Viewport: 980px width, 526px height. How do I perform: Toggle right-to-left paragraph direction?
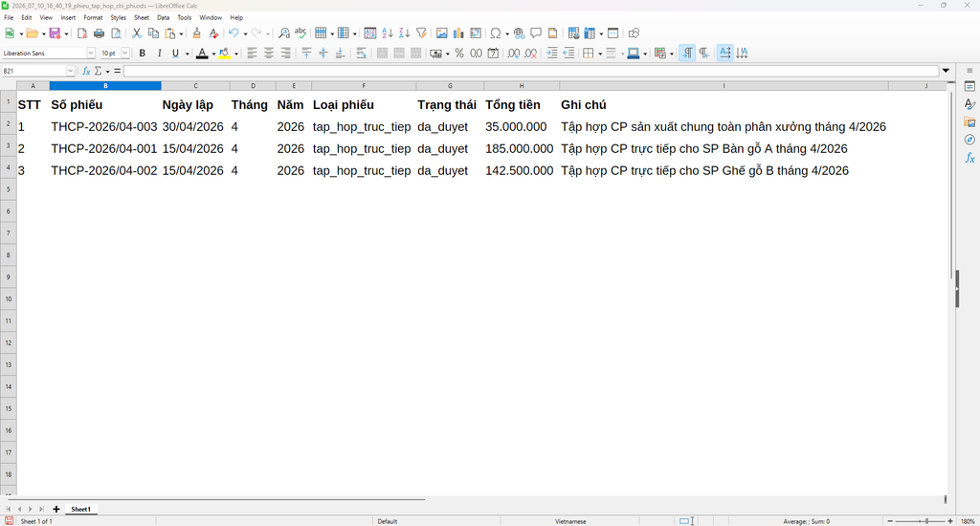pos(704,54)
